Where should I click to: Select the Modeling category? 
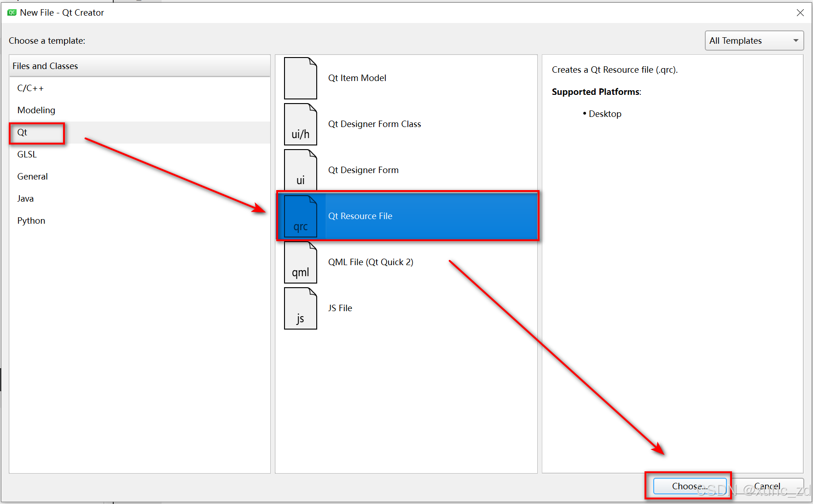pos(139,110)
